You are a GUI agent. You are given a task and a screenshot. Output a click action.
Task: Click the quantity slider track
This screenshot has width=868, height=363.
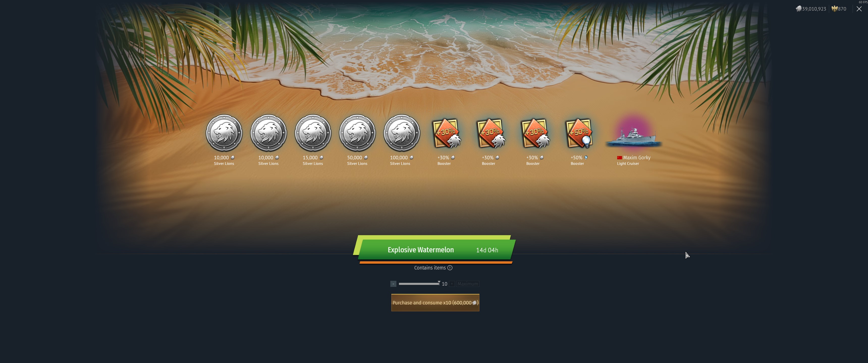pyautogui.click(x=419, y=284)
